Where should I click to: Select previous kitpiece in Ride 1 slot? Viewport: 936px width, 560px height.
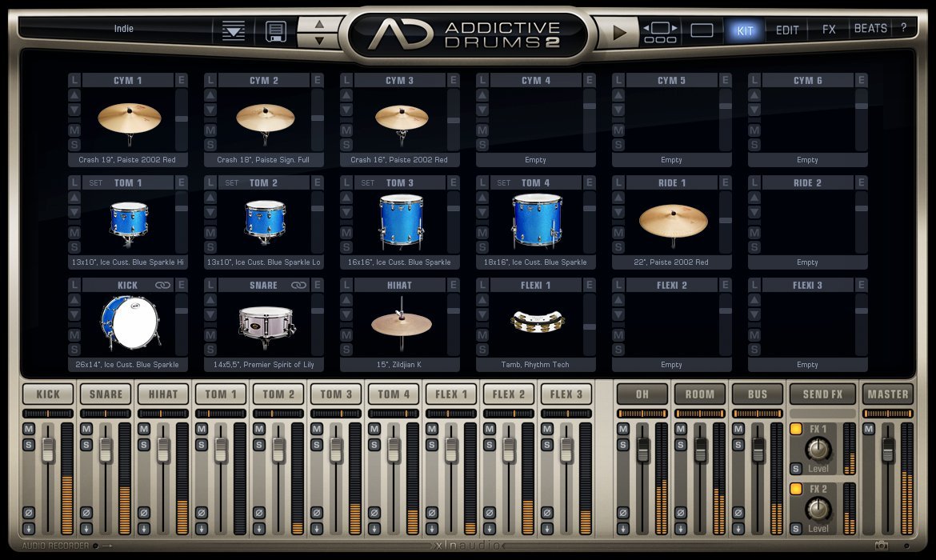point(618,198)
